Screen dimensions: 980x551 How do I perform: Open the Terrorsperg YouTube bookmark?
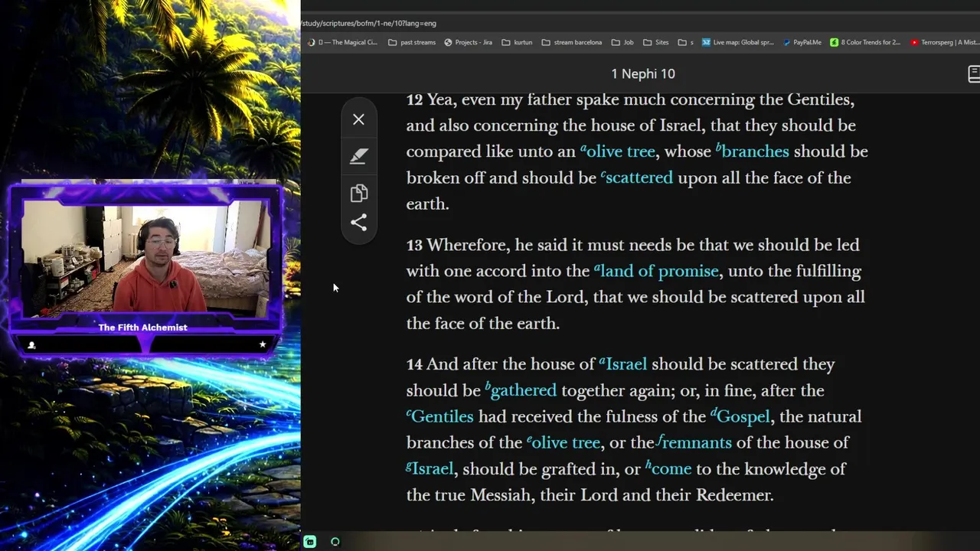point(944,43)
